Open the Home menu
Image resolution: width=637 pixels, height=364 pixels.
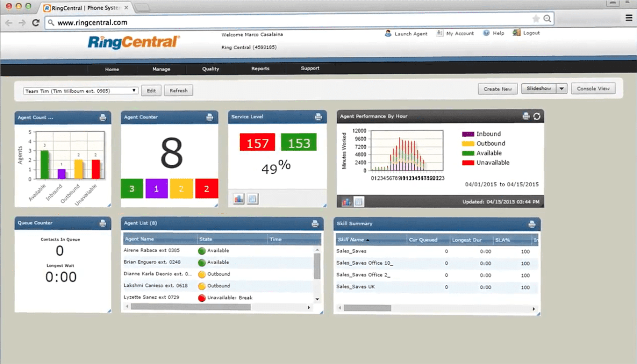(112, 69)
